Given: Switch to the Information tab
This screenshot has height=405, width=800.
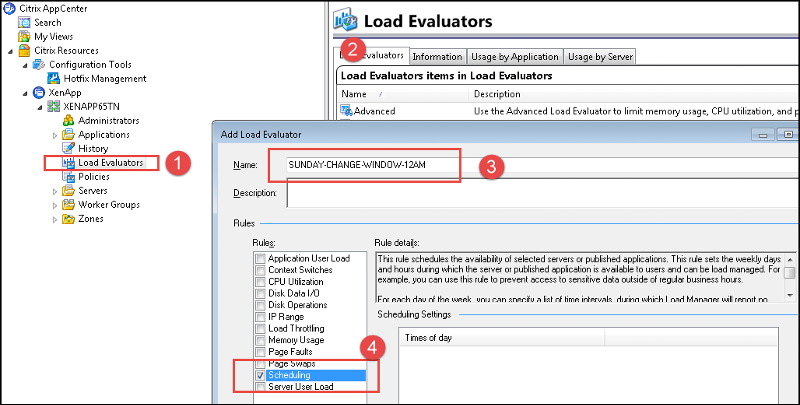Looking at the screenshot, I should 437,57.
